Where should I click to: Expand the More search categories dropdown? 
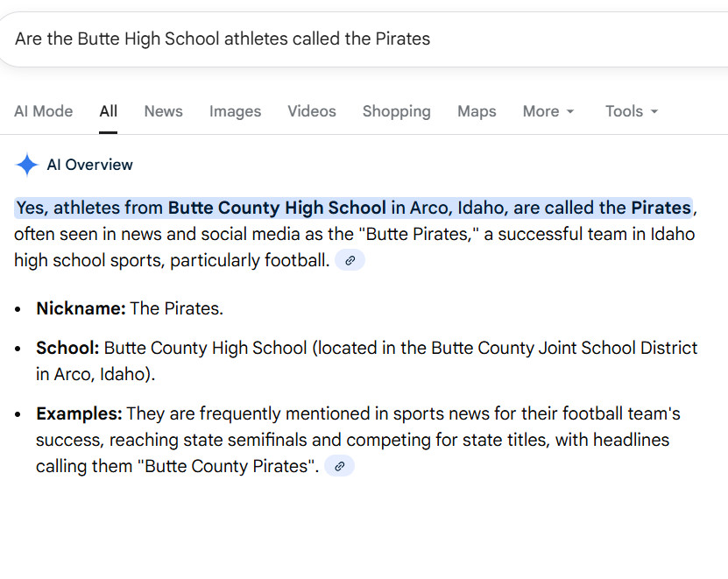coord(548,111)
